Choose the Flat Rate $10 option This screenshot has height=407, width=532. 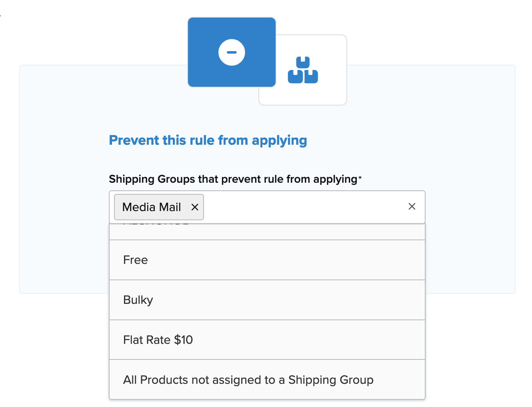click(158, 340)
